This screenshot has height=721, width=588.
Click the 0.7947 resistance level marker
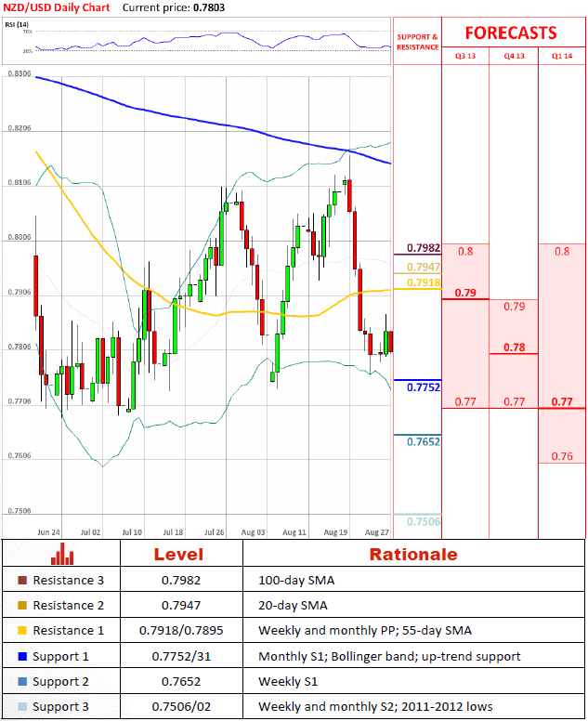[424, 268]
